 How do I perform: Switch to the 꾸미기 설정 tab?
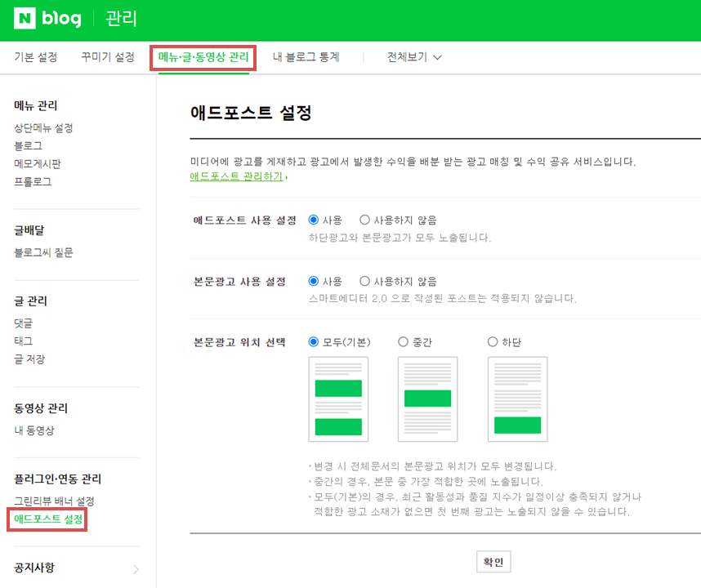pos(108,57)
